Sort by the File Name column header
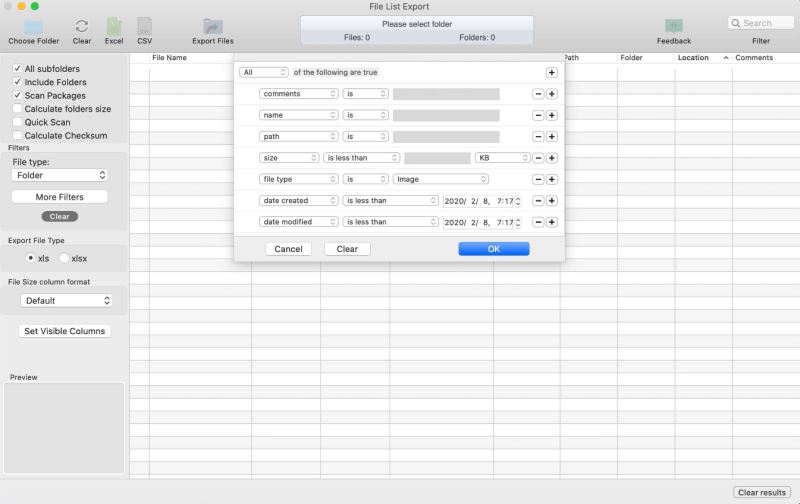Image resolution: width=800 pixels, height=504 pixels. [169, 58]
